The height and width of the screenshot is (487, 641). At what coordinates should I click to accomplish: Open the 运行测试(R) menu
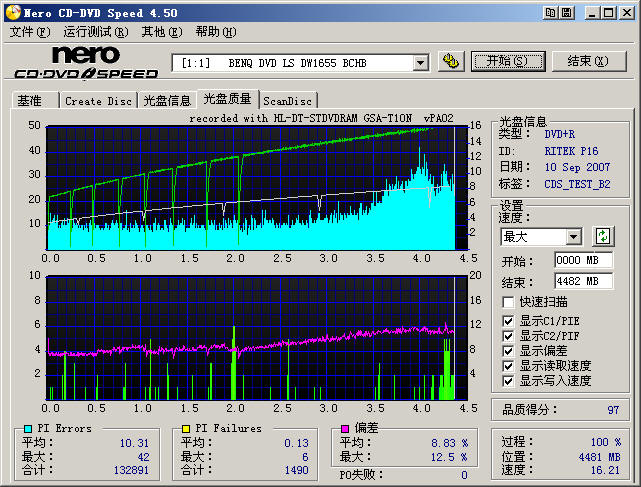click(x=96, y=32)
